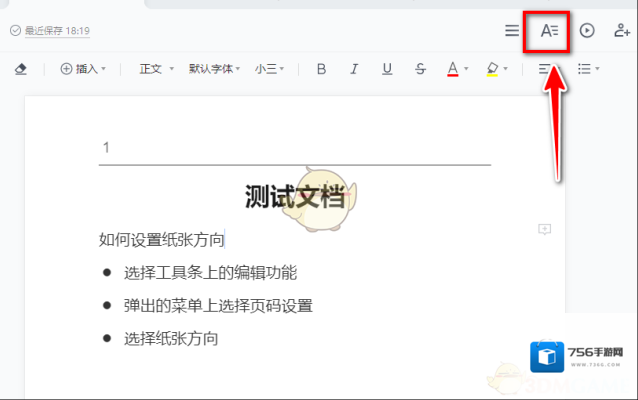The image size is (638, 400).
Task: Click the add collaborator icon
Action: click(x=621, y=31)
